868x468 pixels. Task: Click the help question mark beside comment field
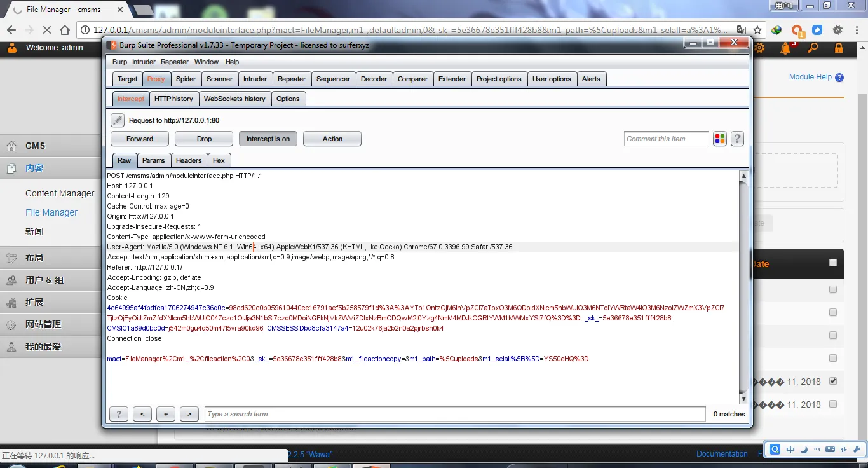pyautogui.click(x=737, y=139)
